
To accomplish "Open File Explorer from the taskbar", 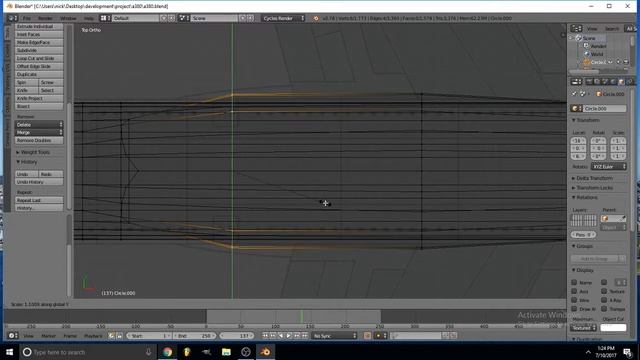I will coord(226,352).
